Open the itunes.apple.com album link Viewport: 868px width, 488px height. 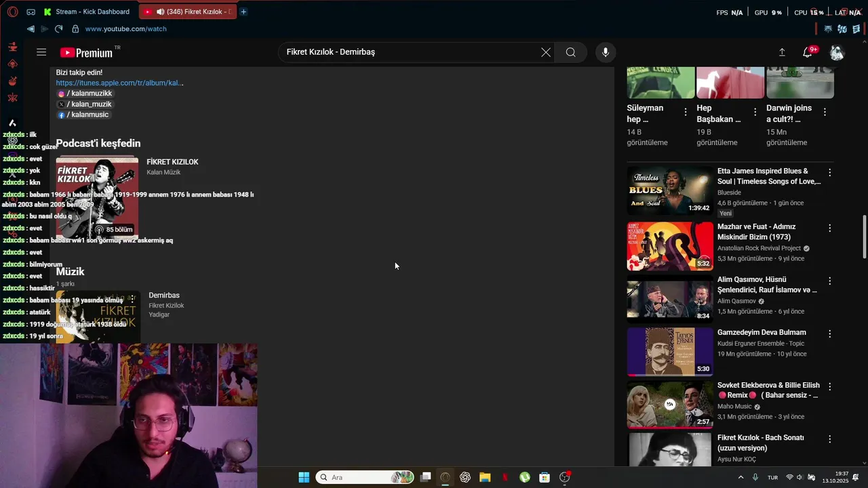tap(119, 83)
